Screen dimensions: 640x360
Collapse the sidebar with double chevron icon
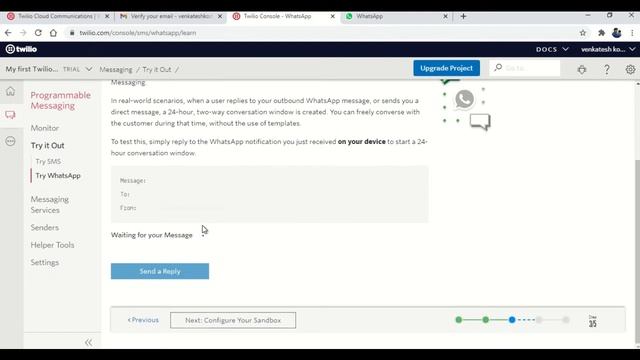89,342
